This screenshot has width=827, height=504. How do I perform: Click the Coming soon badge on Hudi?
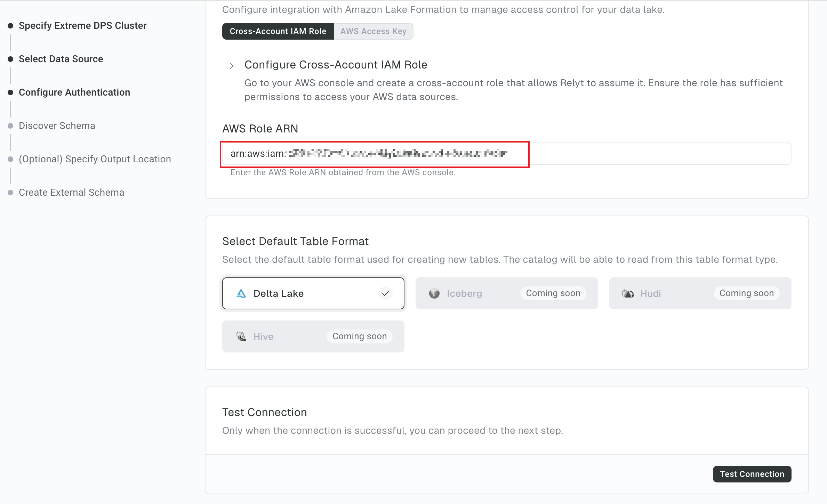747,293
